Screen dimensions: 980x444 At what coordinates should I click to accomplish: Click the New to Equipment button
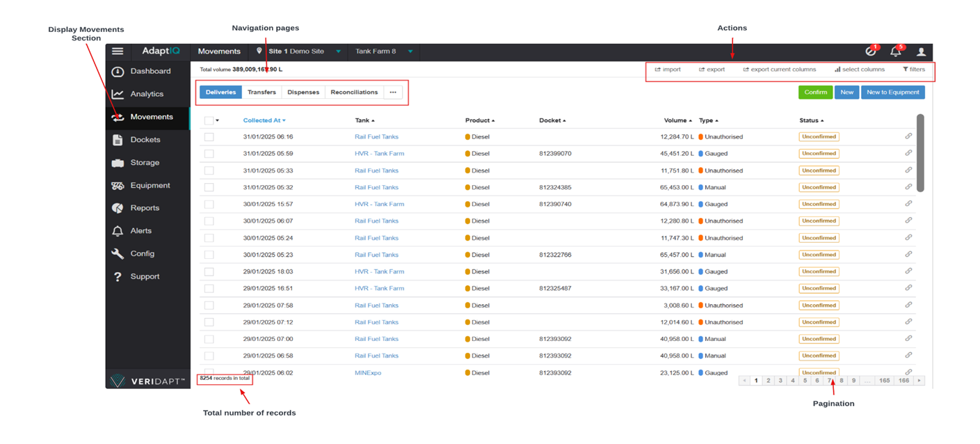pos(892,93)
